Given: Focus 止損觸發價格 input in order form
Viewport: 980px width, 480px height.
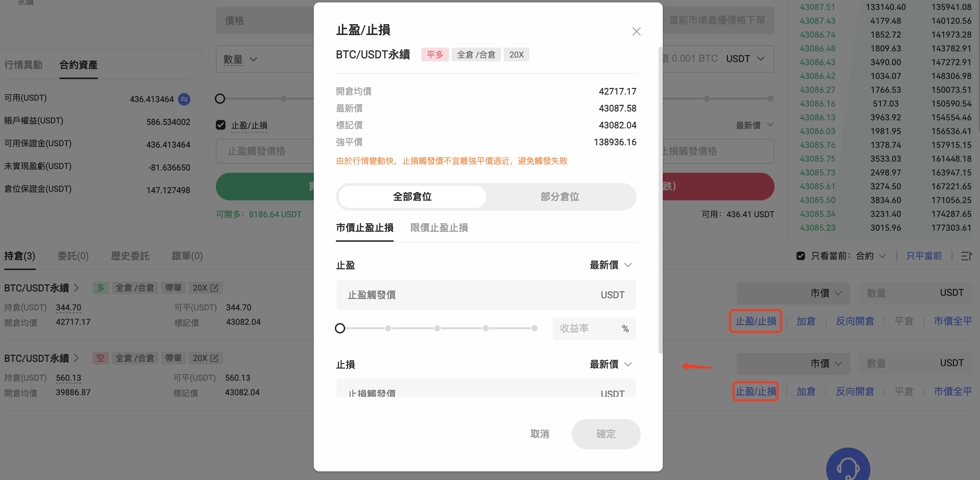Looking at the screenshot, I should coord(718,151).
